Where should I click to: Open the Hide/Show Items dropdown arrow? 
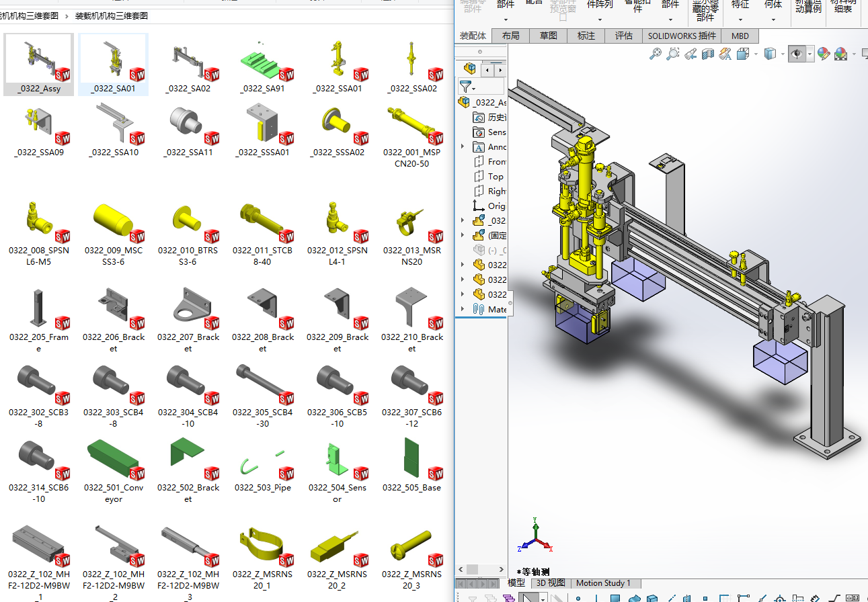tap(810, 54)
